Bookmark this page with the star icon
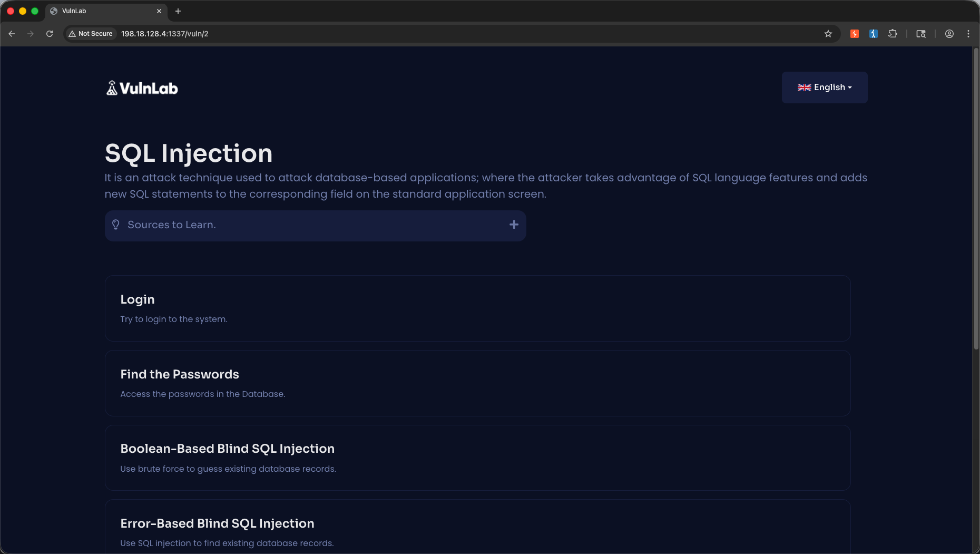980x554 pixels. (x=828, y=34)
